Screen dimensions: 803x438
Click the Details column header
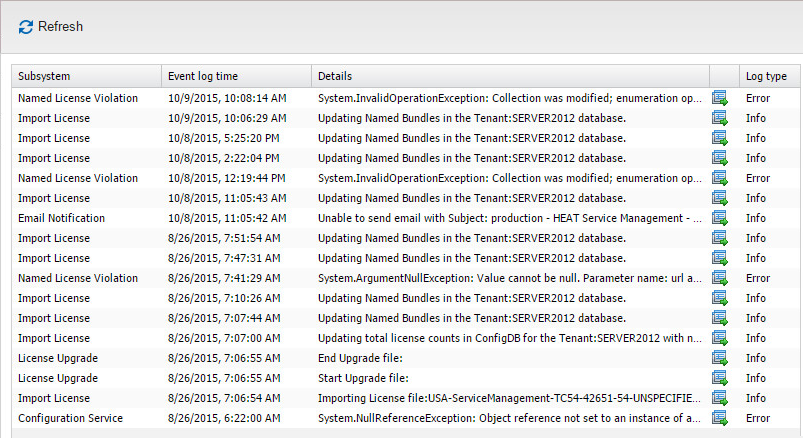(510, 77)
